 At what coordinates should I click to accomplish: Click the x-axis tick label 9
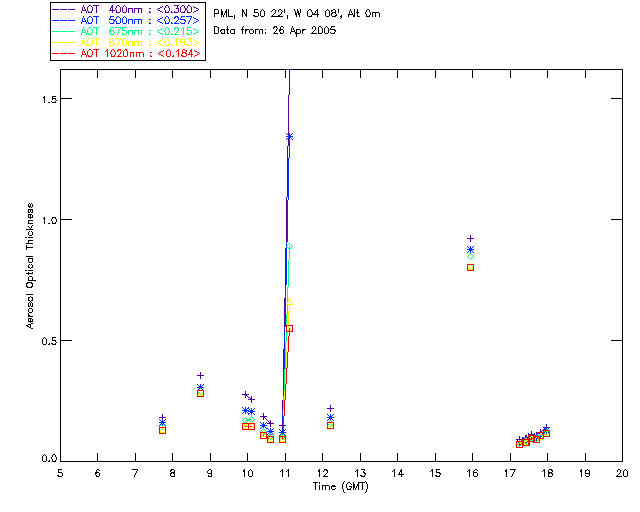click(210, 473)
